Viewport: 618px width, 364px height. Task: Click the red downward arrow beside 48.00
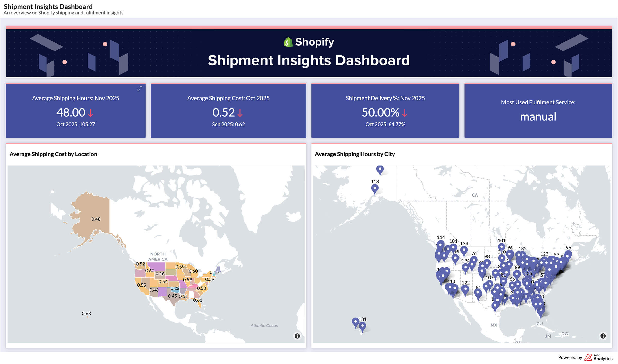pyautogui.click(x=90, y=113)
